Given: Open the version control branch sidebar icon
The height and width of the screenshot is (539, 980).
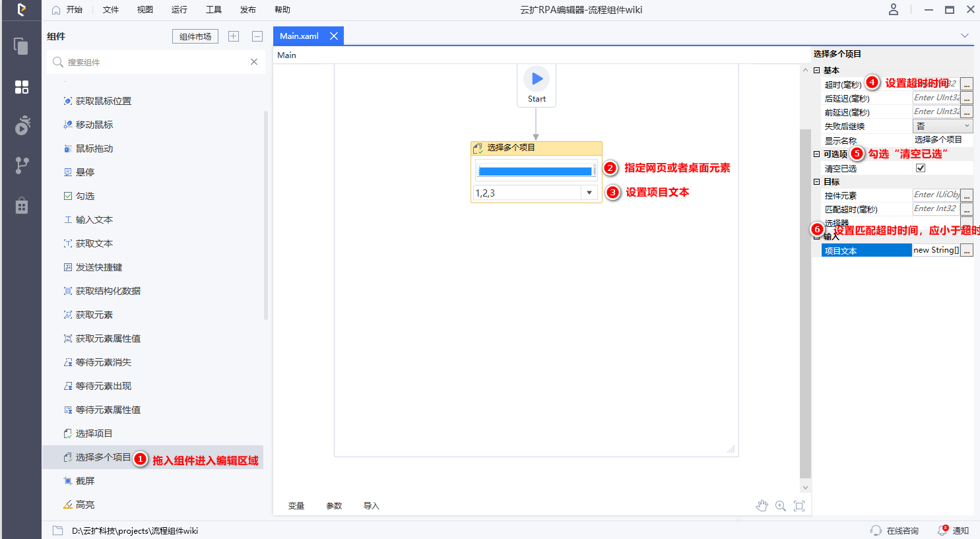Looking at the screenshot, I should point(21,165).
